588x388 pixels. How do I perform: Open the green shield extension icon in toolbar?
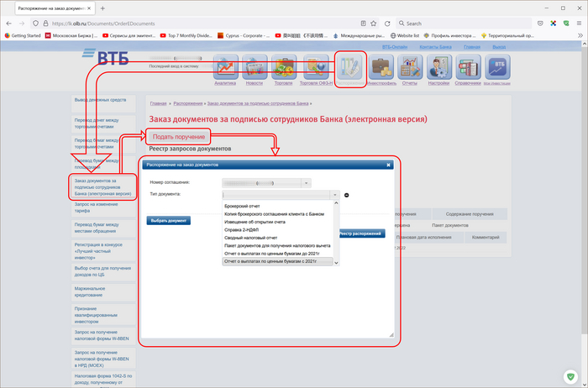point(566,24)
